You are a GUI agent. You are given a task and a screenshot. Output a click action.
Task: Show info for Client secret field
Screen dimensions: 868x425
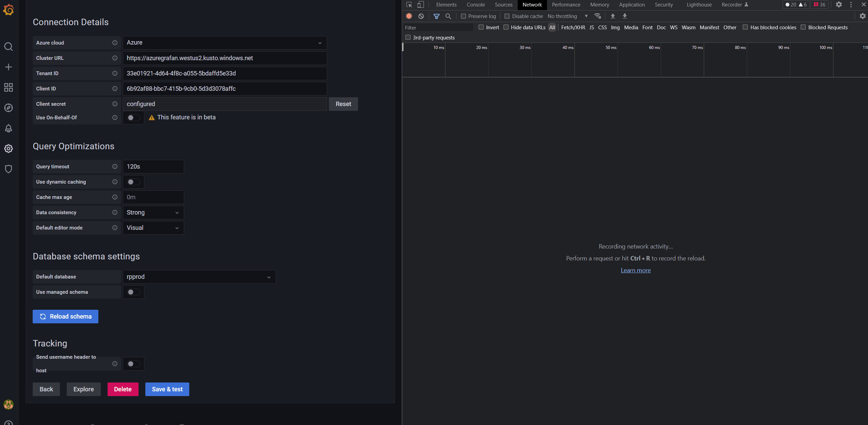115,104
